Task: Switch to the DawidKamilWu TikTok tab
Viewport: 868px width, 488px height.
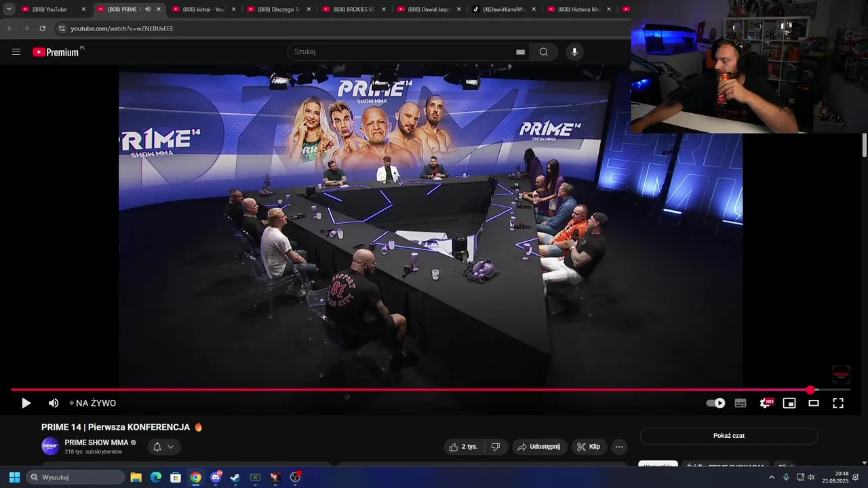Action: tap(505, 9)
